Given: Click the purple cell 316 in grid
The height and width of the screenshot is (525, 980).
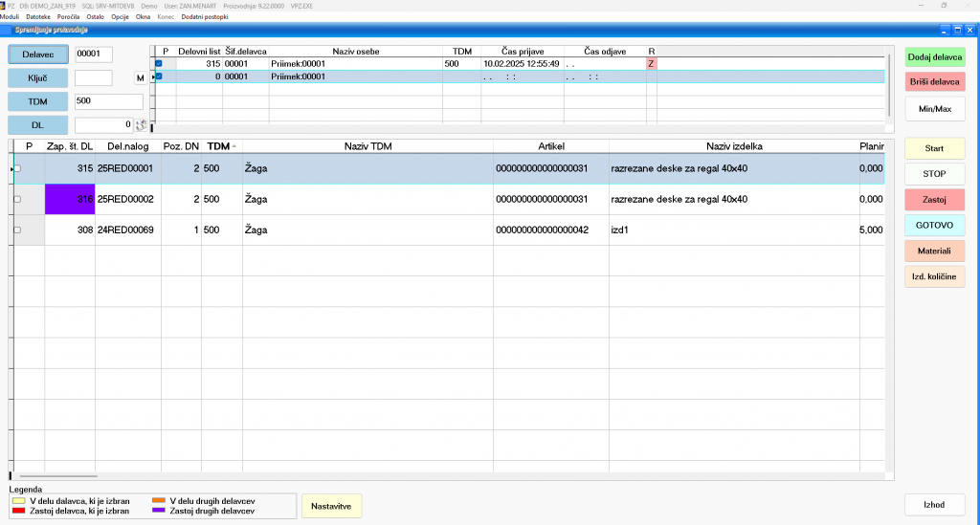Looking at the screenshot, I should [70, 199].
